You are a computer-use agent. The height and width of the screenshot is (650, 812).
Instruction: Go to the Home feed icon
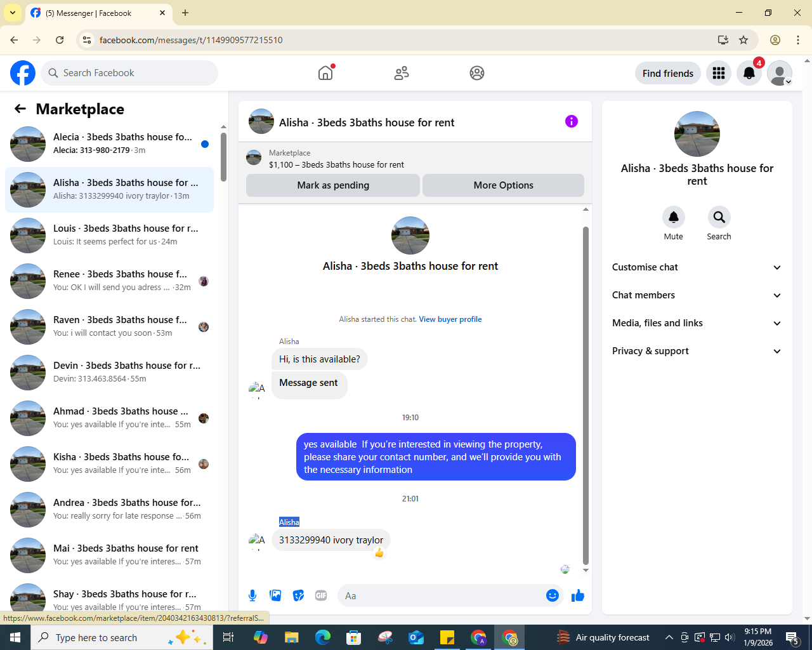325,73
